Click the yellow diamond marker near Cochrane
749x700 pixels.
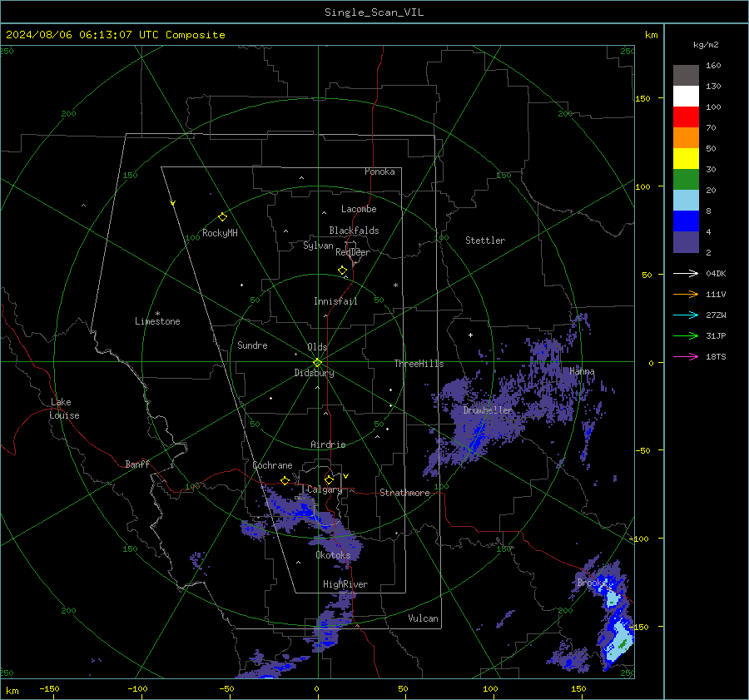point(285,480)
